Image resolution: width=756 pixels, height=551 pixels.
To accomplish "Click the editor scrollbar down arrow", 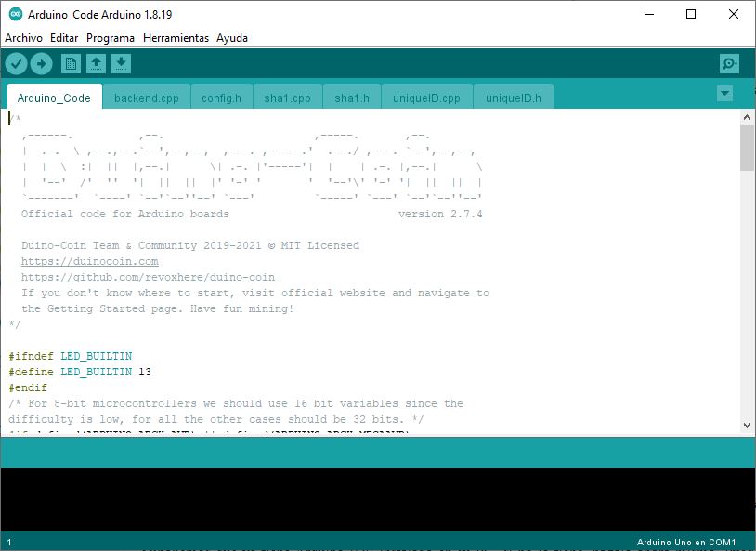I will (x=747, y=425).
